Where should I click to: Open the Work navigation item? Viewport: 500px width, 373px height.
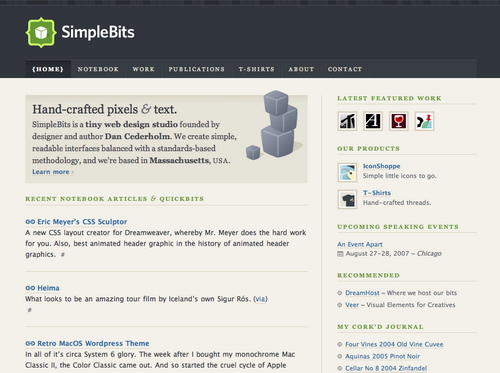(143, 69)
